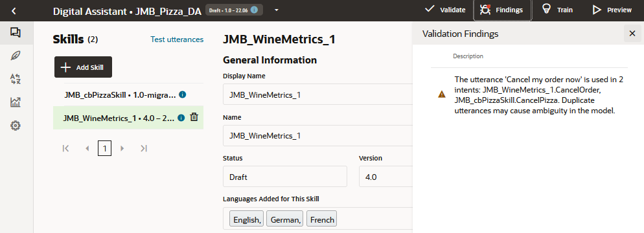Open the translation icon in sidebar
Viewport: 644px width, 233px height.
pyautogui.click(x=16, y=79)
